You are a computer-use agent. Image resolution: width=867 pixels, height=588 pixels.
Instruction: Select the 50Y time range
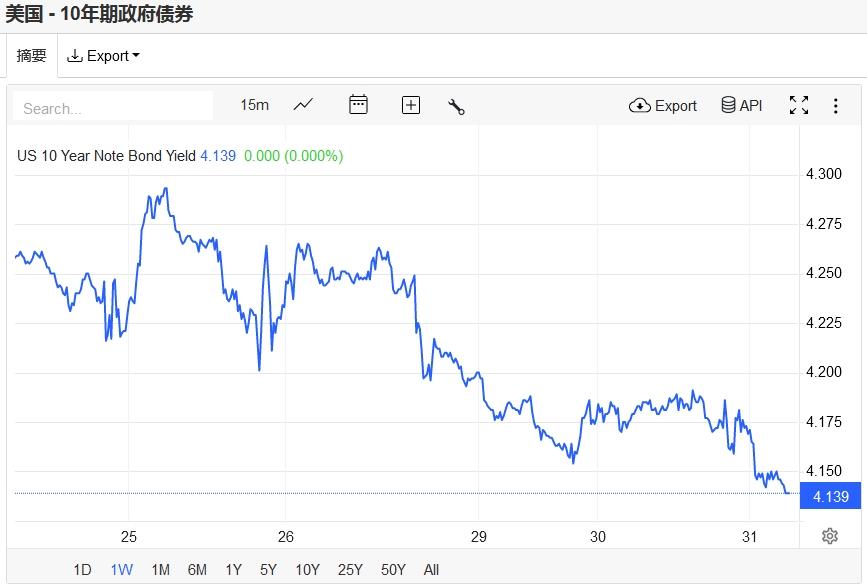coord(393,570)
